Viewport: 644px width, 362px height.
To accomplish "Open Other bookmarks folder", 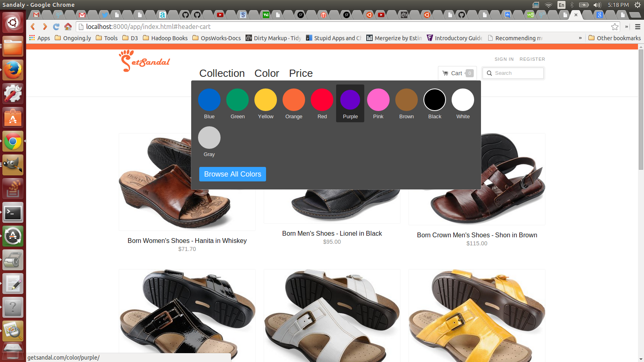I will pos(615,38).
